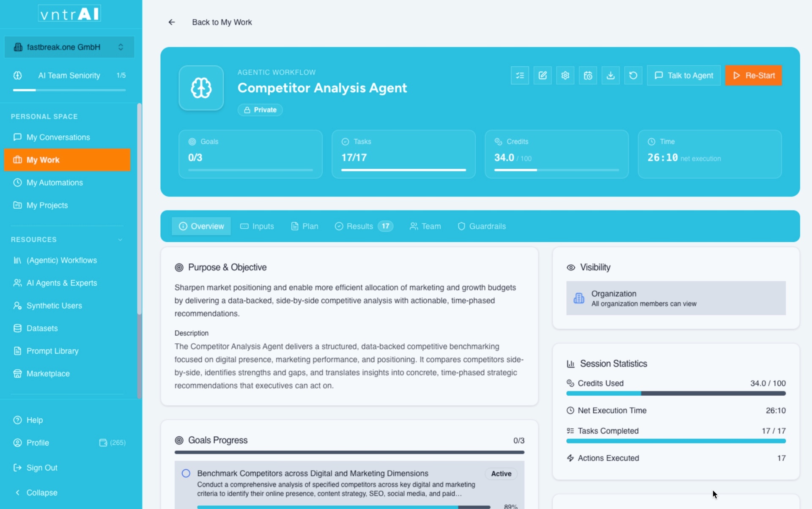Switch to the Inputs tab

click(x=257, y=226)
